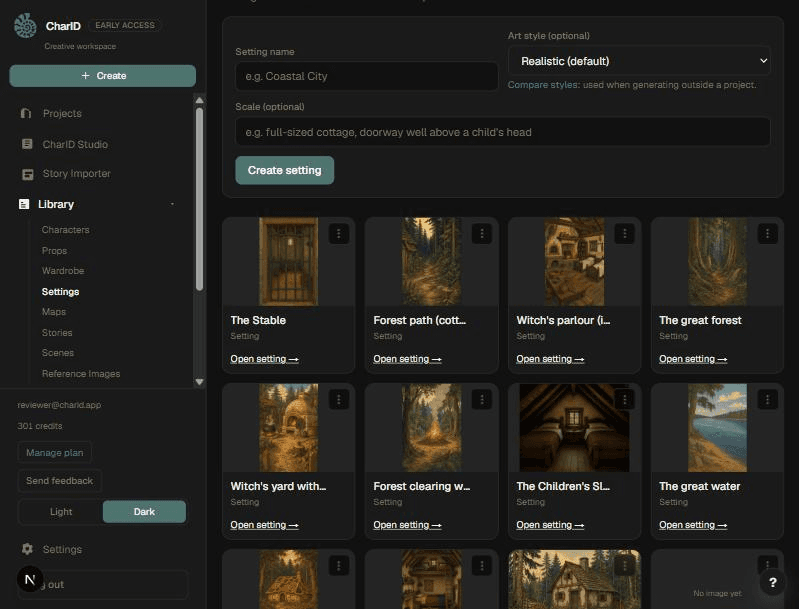Click the CharID Studio sidebar icon
The height and width of the screenshot is (609, 799).
click(27, 144)
